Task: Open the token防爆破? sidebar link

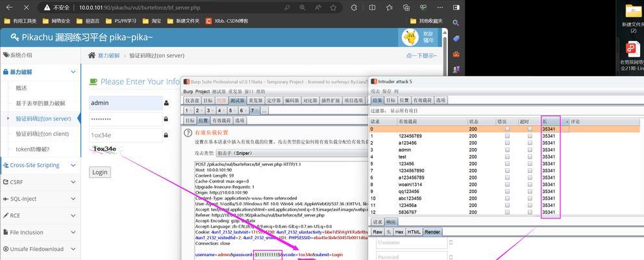Action: tap(32, 149)
